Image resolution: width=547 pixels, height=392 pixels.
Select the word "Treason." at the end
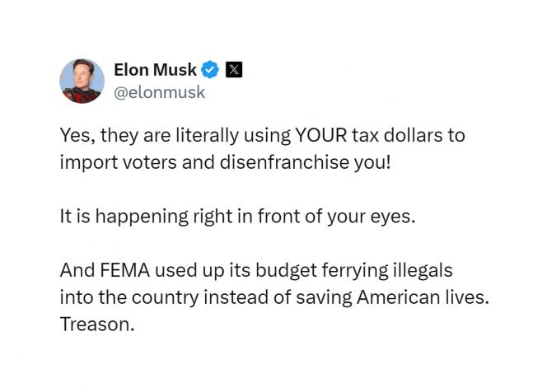click(x=96, y=324)
